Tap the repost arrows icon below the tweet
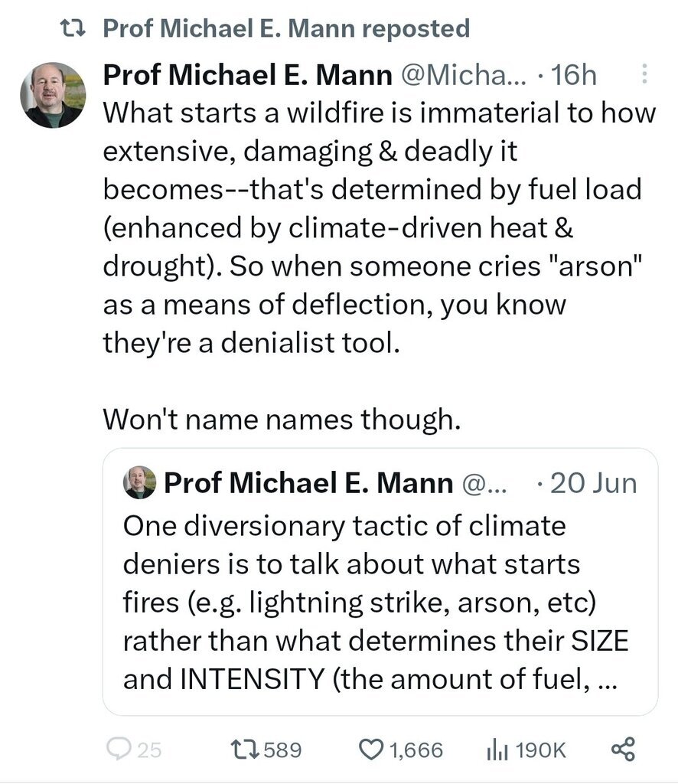The image size is (678, 784). tap(244, 750)
